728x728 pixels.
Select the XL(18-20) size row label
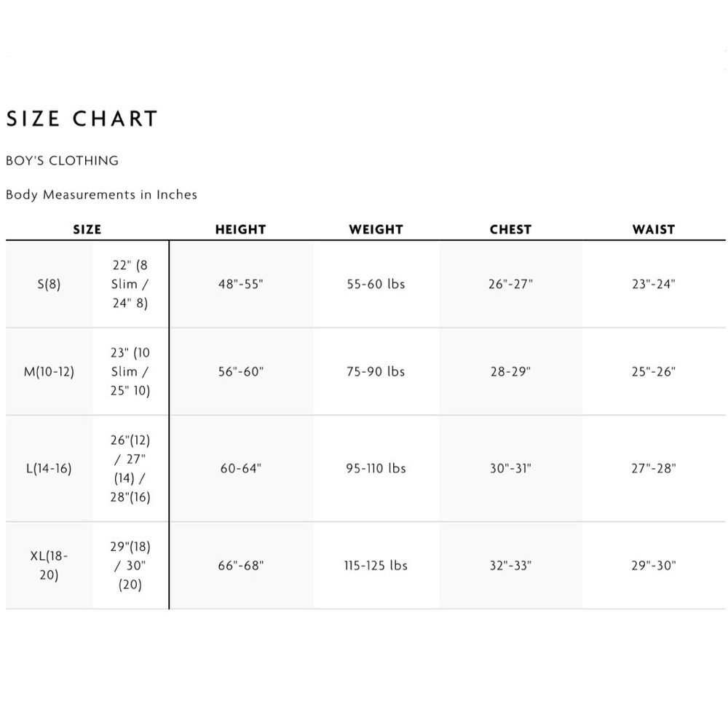[x=50, y=566]
